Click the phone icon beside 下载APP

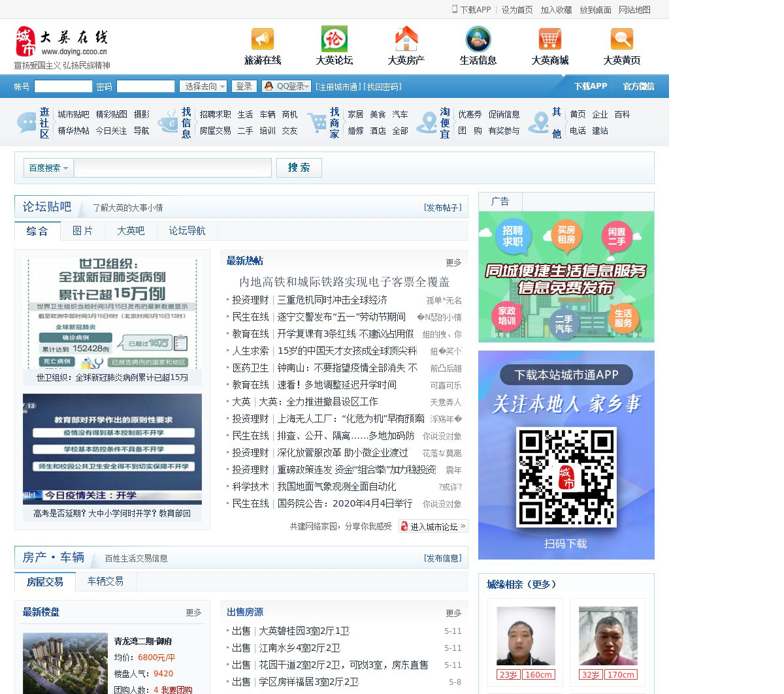[455, 9]
